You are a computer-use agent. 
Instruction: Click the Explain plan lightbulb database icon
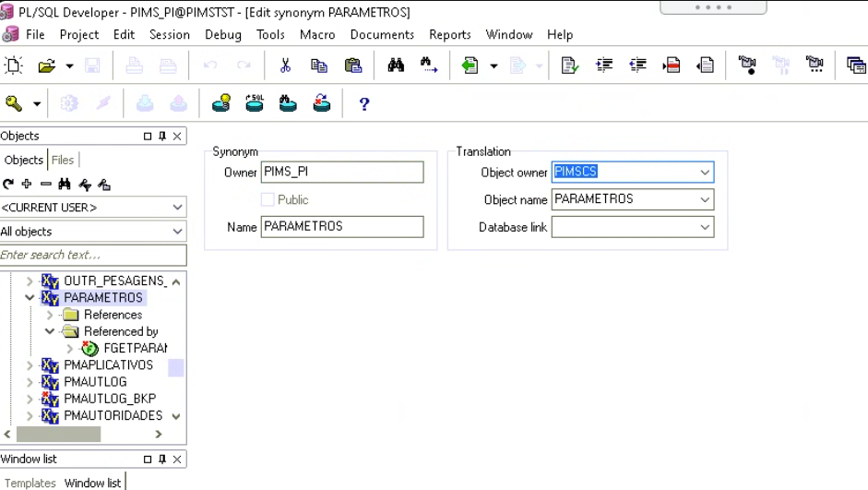pyautogui.click(x=220, y=103)
